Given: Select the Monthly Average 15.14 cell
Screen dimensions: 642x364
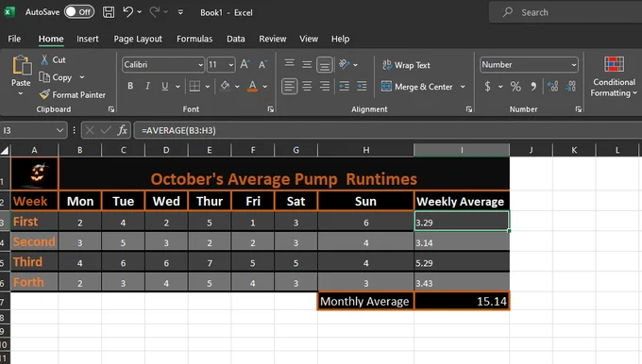Looking at the screenshot, I should [x=462, y=301].
